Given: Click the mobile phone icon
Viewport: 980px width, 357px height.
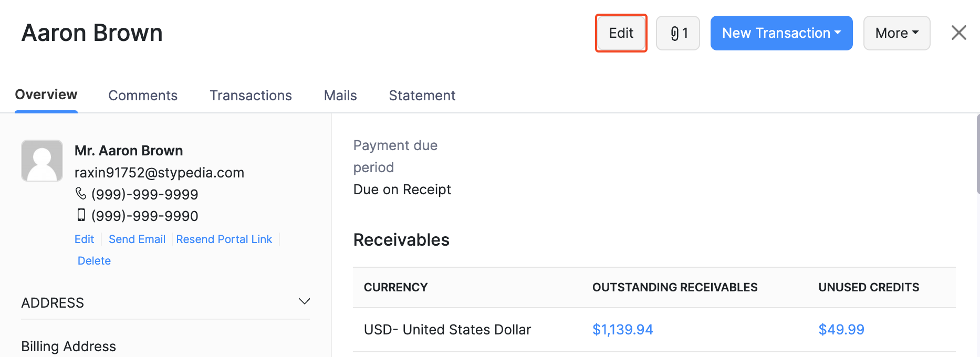Looking at the screenshot, I should coord(81,215).
